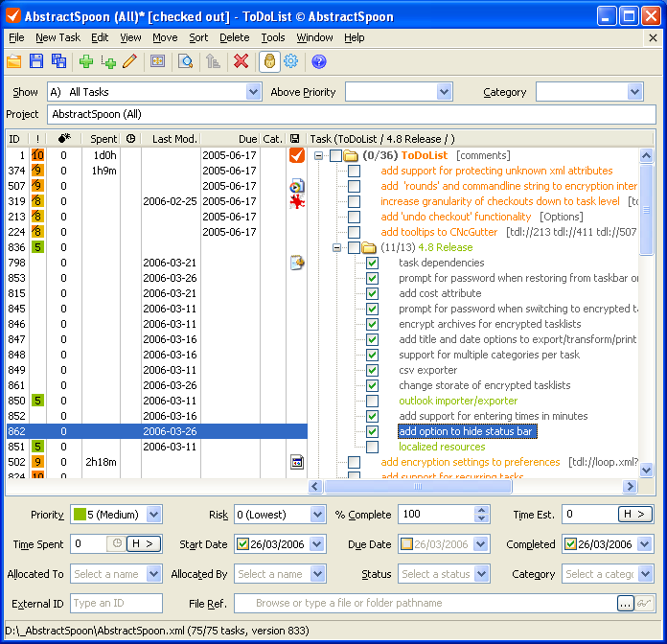The width and height of the screenshot is (667, 644).
Task: Click the File Ref. pathname field
Action: tap(425, 603)
